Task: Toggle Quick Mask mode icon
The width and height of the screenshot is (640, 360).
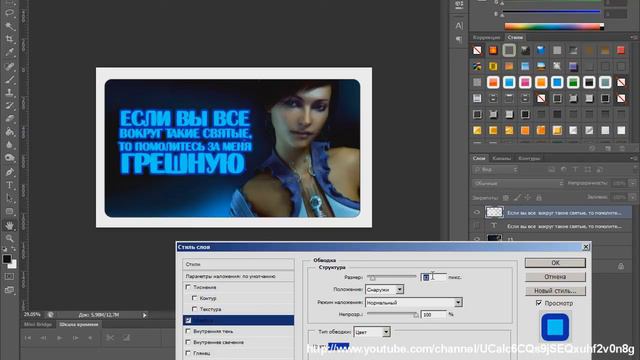Action: tap(9, 277)
